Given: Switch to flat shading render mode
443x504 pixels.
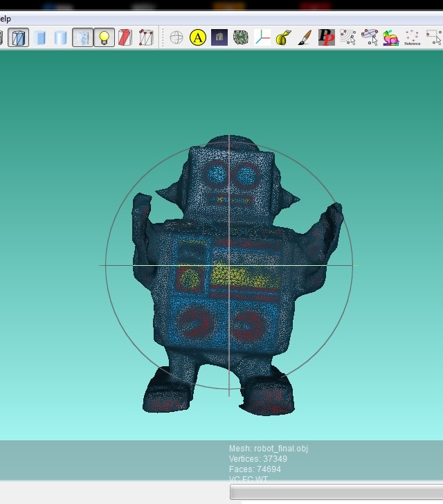Looking at the screenshot, I should (x=40, y=37).
